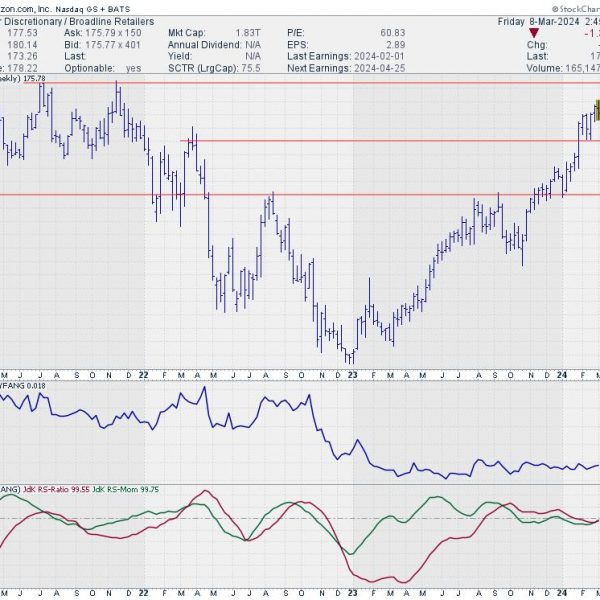The image size is (600, 600).
Task: Select the value 173.26
Action: point(22,57)
